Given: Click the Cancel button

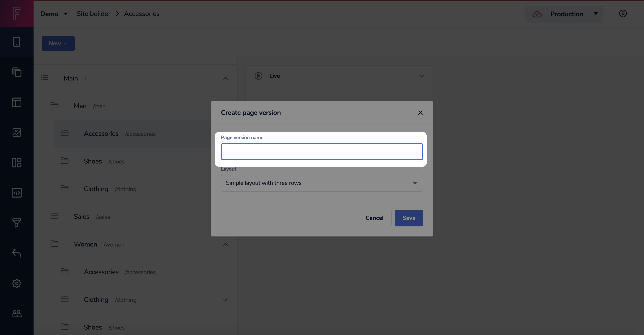Looking at the screenshot, I should [x=374, y=218].
